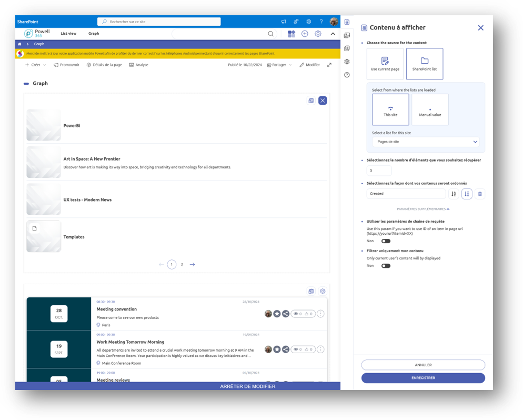Open Analyse in the command bar
Image resolution: width=523 pixels, height=420 pixels.
tap(138, 65)
